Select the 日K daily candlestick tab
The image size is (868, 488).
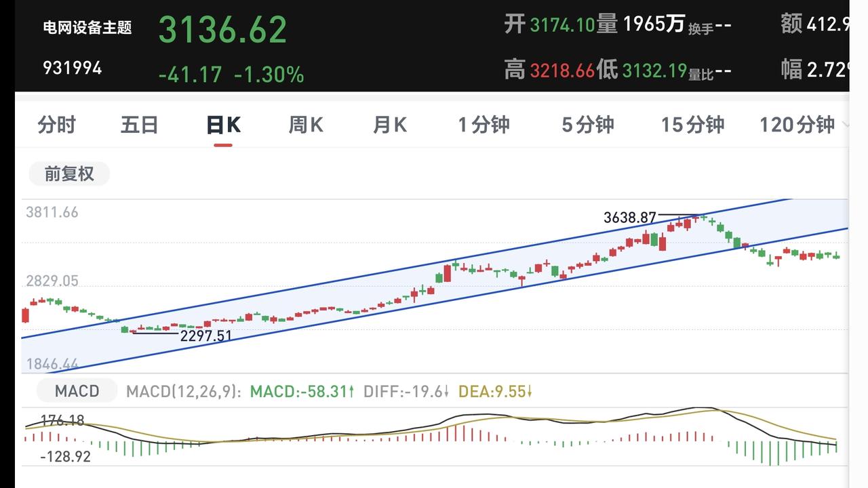(224, 125)
